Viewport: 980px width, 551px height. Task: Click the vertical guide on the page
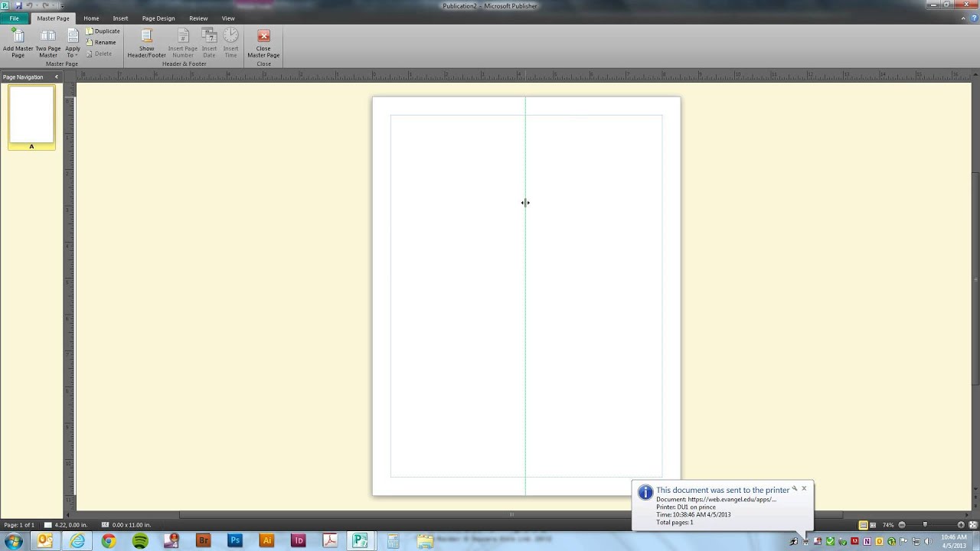[x=525, y=295]
